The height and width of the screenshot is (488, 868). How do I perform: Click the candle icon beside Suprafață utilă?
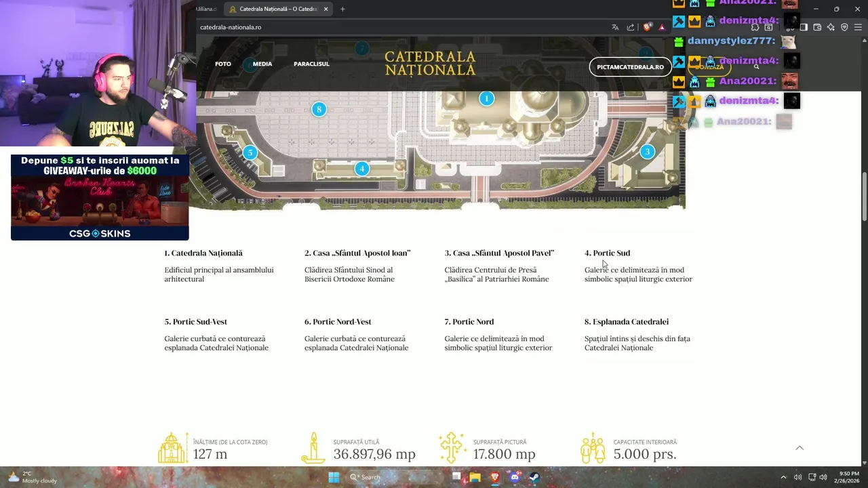click(x=313, y=448)
